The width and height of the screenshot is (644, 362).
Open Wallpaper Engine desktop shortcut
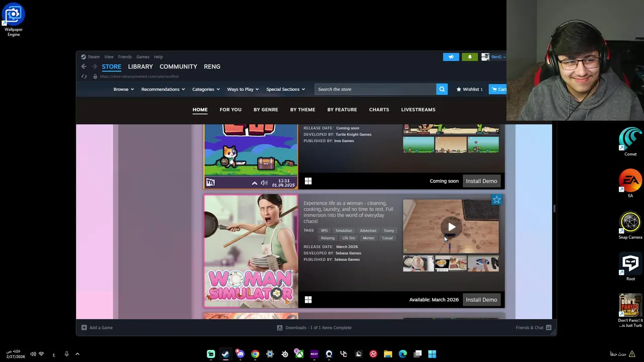[14, 19]
